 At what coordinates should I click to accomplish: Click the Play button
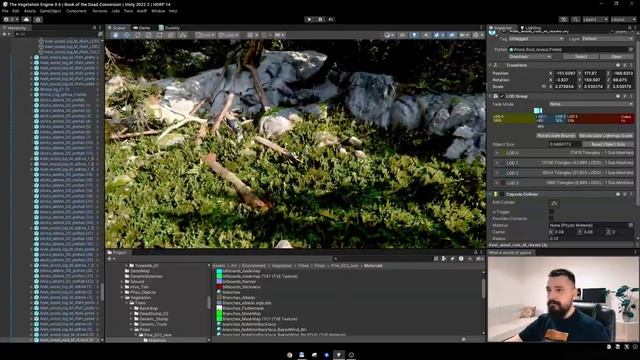point(309,19)
